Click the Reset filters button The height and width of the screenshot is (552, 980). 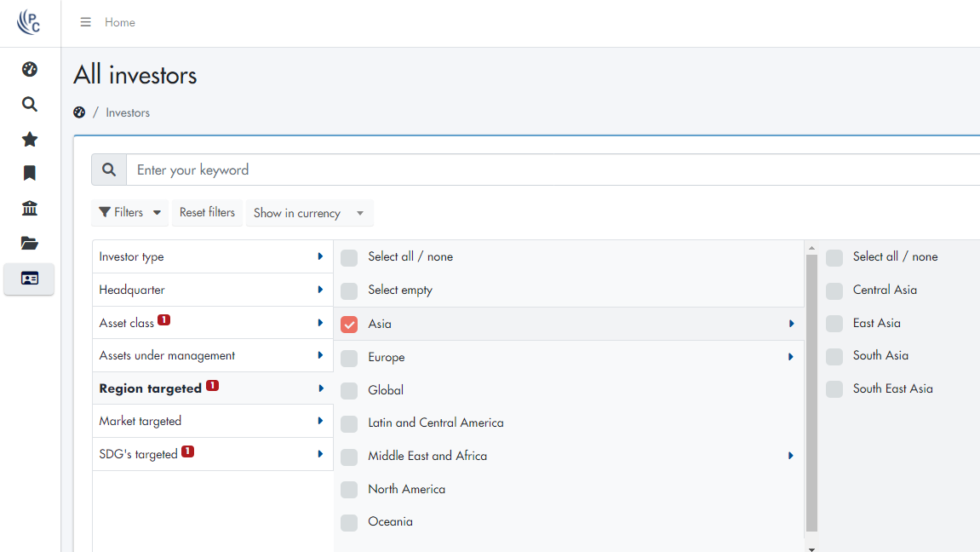pyautogui.click(x=207, y=213)
